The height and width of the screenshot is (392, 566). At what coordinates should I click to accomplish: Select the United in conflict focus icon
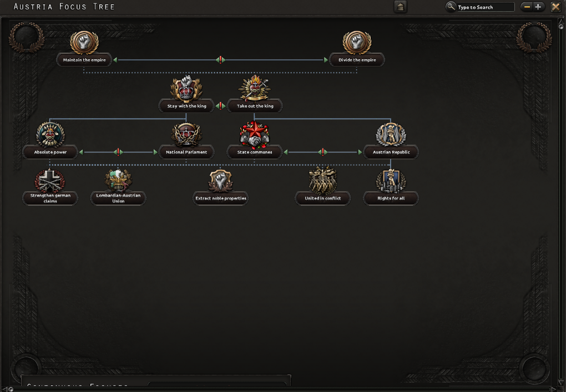pos(323,181)
